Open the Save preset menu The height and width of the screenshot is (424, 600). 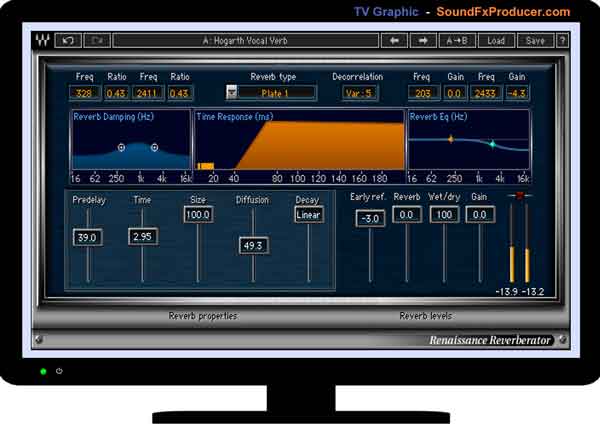coord(535,41)
